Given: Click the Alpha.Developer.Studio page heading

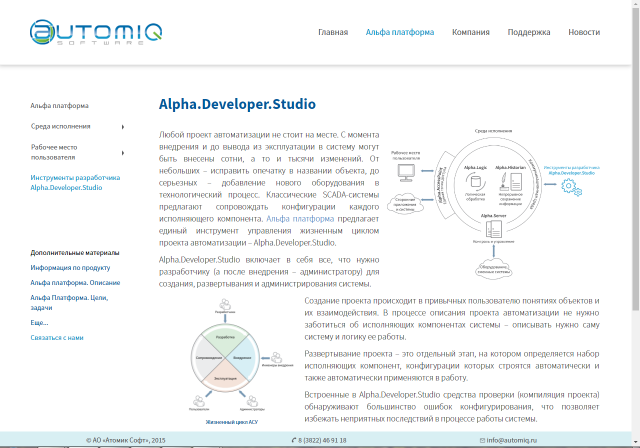Looking at the screenshot, I should [x=237, y=104].
